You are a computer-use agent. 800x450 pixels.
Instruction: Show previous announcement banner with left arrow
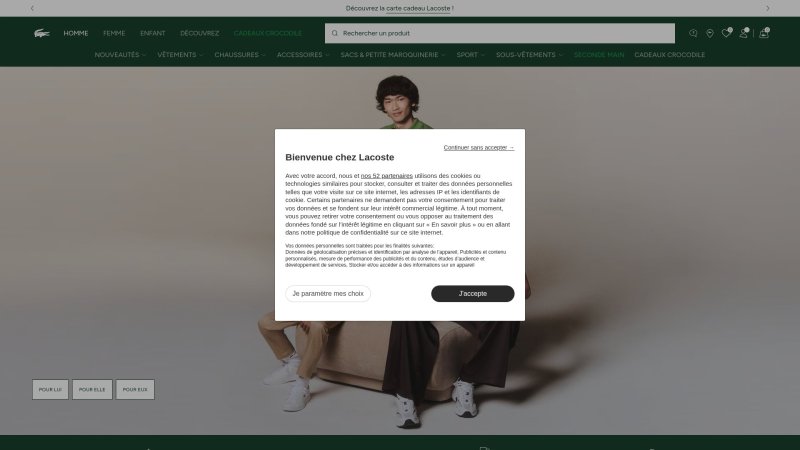tap(32, 8)
